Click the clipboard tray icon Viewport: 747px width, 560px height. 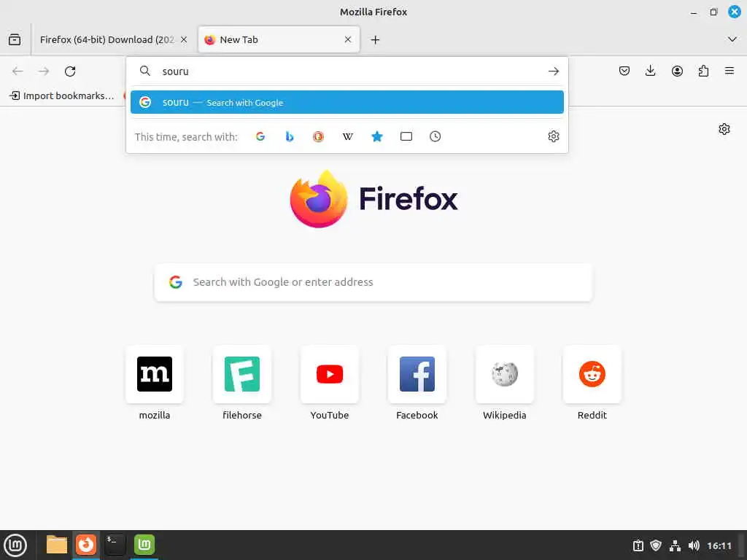click(638, 545)
